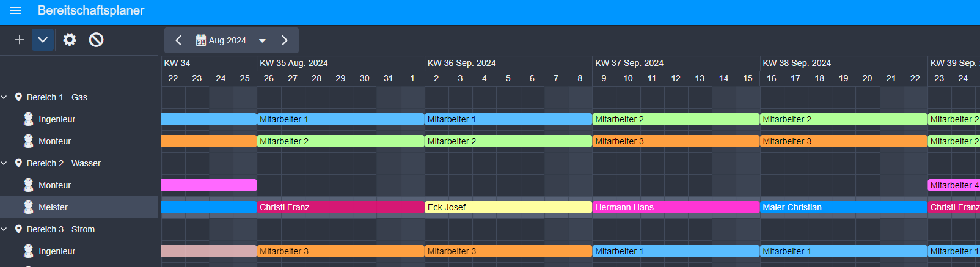The width and height of the screenshot is (980, 267).
Task: Open Mitarbeiter 2 bar in Gas Ingenieur KW 37
Action: click(x=676, y=119)
